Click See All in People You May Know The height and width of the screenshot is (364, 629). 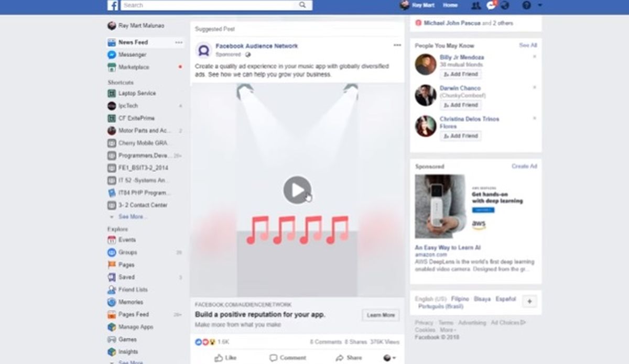click(x=528, y=46)
